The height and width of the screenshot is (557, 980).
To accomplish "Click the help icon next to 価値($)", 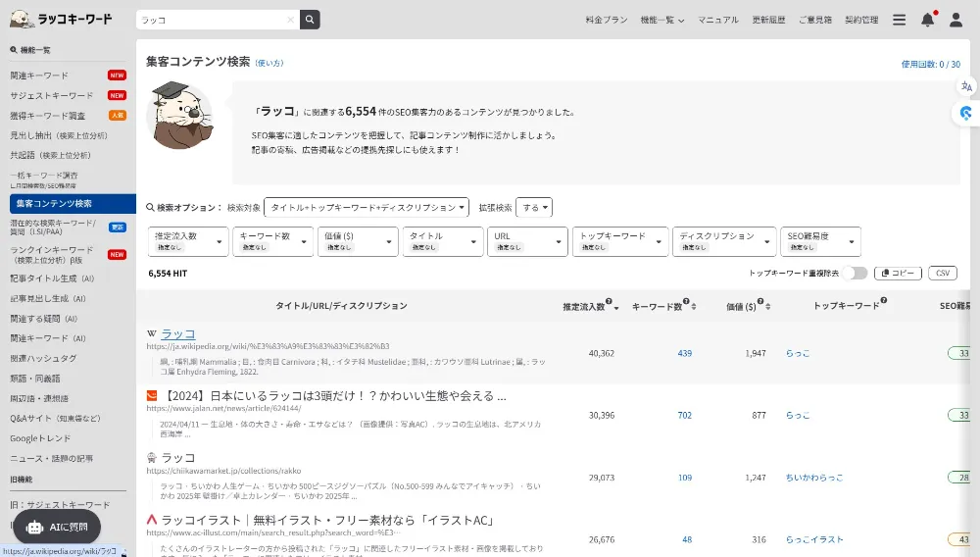I will [x=760, y=301].
